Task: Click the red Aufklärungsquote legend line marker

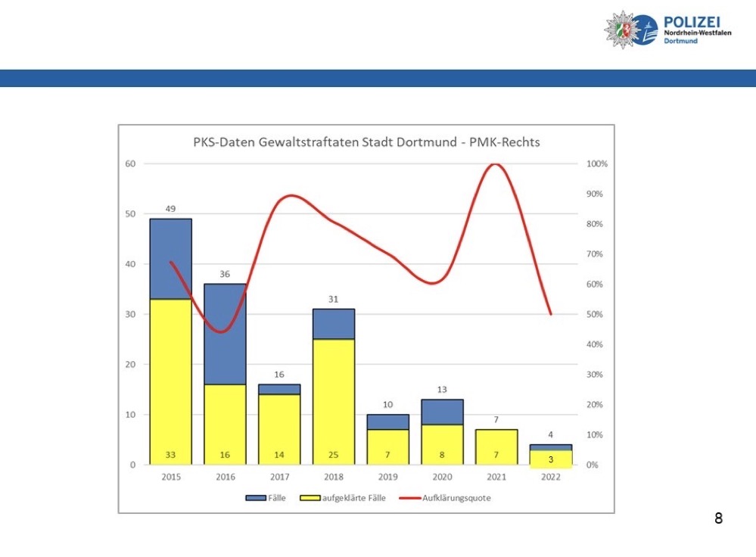Action: (410, 498)
